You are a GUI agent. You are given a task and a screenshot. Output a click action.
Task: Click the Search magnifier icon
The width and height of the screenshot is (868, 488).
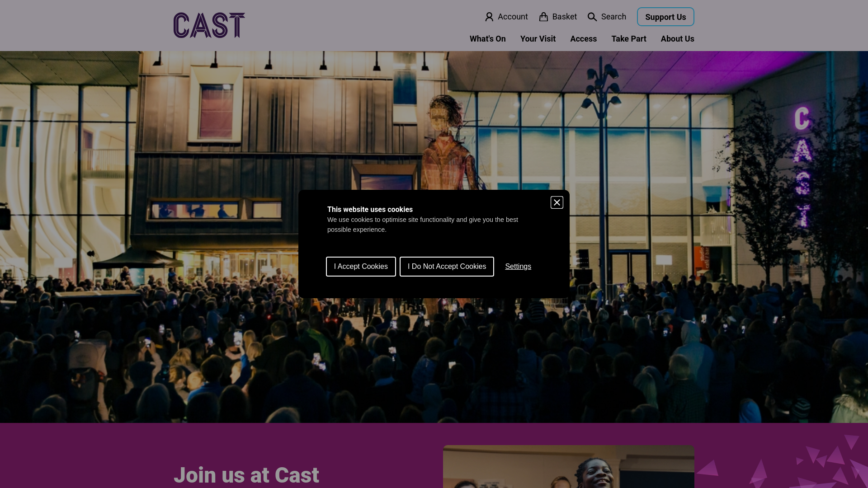pos(592,17)
